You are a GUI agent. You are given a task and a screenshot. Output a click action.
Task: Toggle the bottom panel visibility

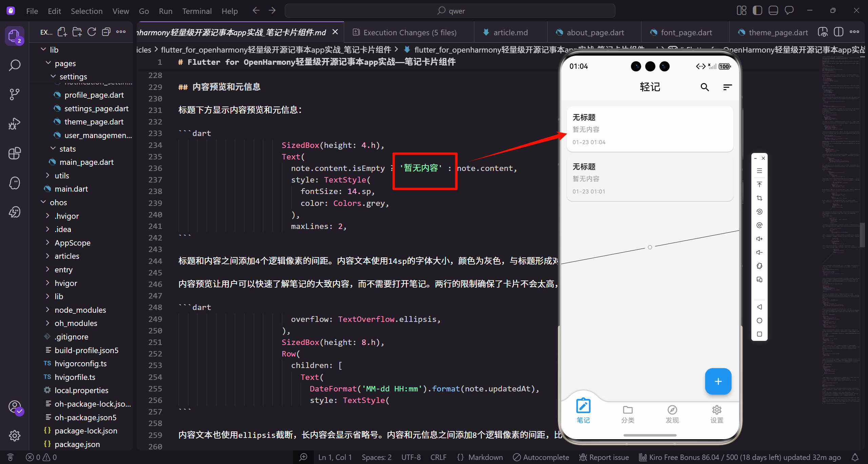(x=773, y=10)
